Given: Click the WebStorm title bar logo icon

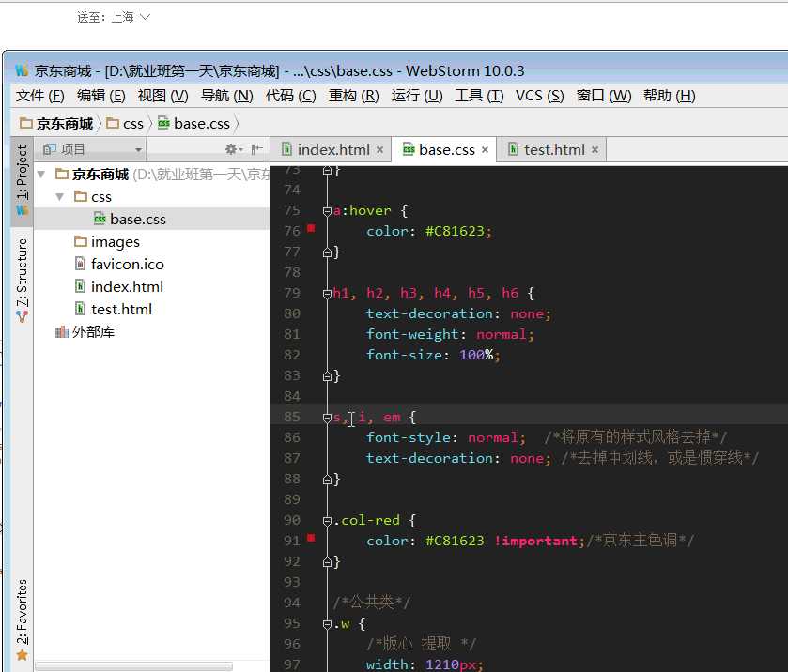Looking at the screenshot, I should (x=21, y=70).
